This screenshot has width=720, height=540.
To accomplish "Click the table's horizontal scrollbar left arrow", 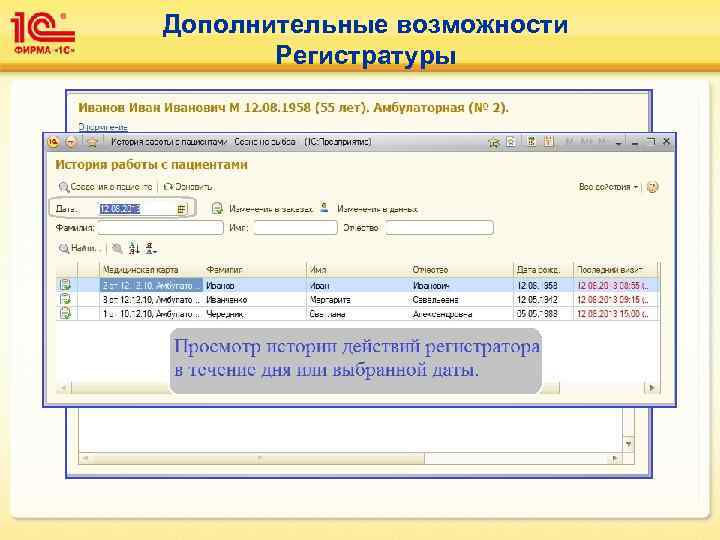I will (63, 388).
